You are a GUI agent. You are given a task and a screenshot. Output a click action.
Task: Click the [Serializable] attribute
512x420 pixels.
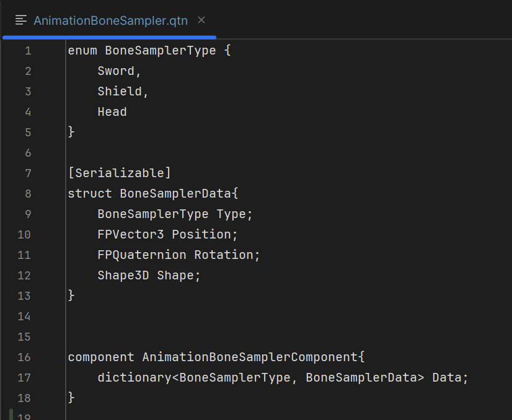point(119,173)
